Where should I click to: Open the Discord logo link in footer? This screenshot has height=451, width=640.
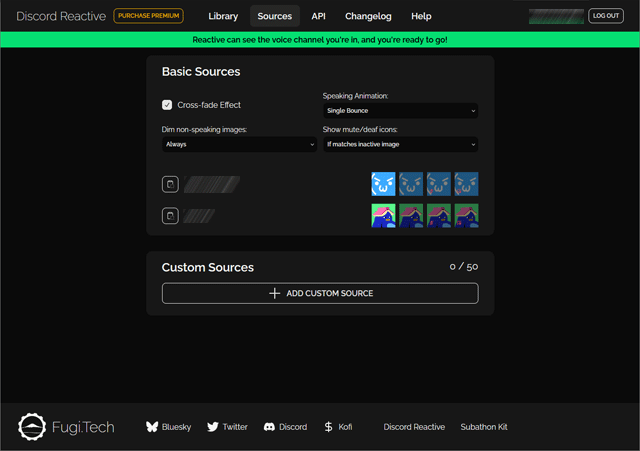(x=269, y=427)
